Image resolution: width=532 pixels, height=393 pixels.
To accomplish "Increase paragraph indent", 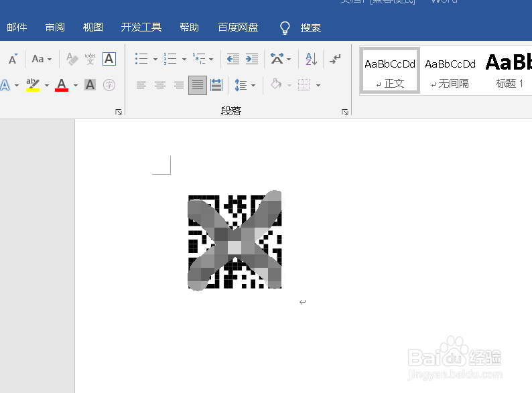I will point(252,59).
